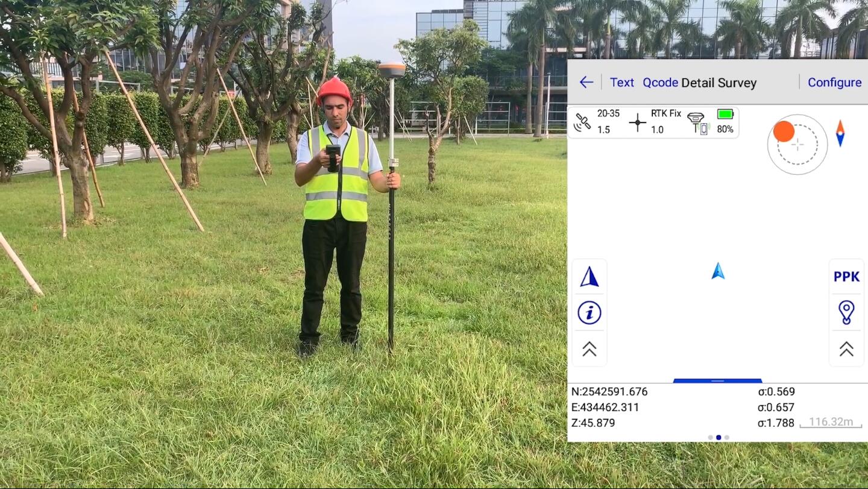Click the location pin survey icon

[846, 312]
